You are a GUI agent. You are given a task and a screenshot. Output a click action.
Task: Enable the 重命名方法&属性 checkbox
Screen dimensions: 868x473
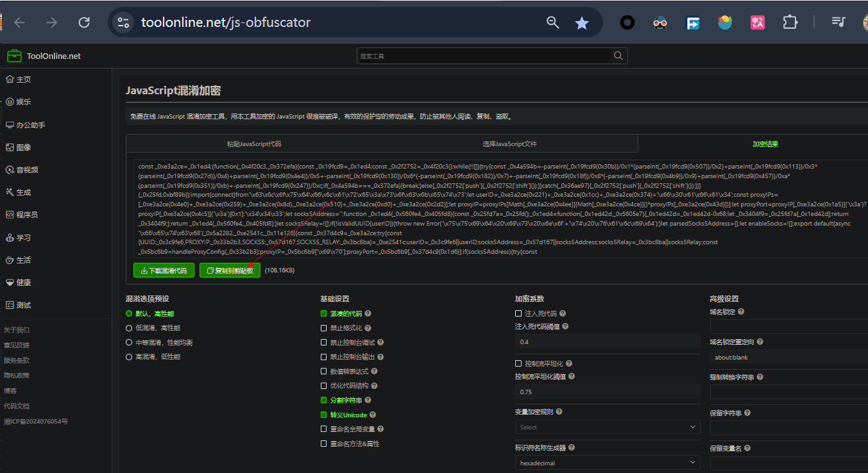coord(324,444)
